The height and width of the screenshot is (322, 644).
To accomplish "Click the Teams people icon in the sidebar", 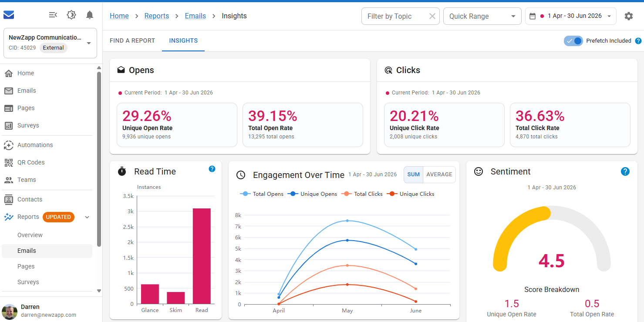I will point(9,180).
